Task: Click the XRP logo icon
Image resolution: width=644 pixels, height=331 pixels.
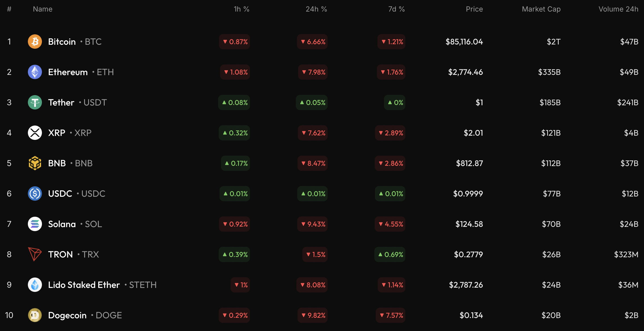Action: [35, 133]
